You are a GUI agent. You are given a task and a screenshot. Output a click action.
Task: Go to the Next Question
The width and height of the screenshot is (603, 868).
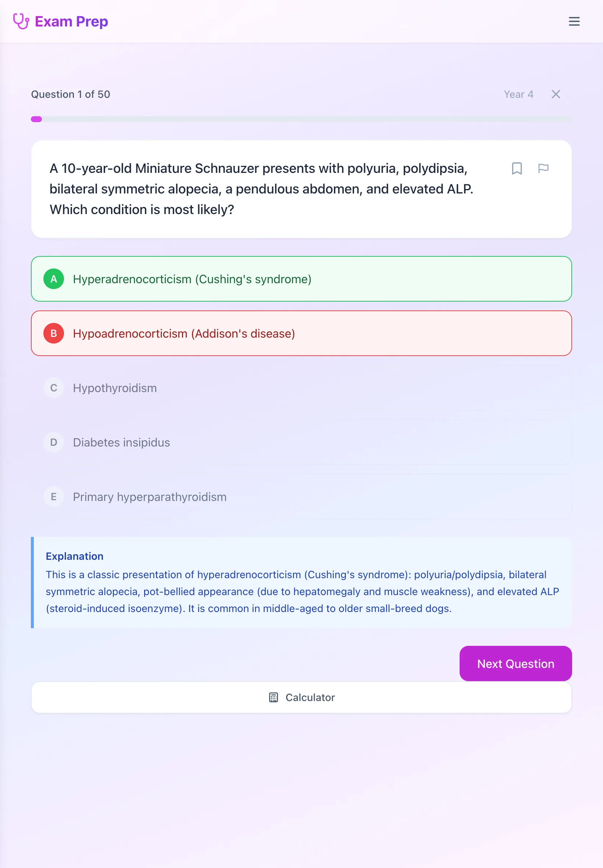click(x=515, y=664)
